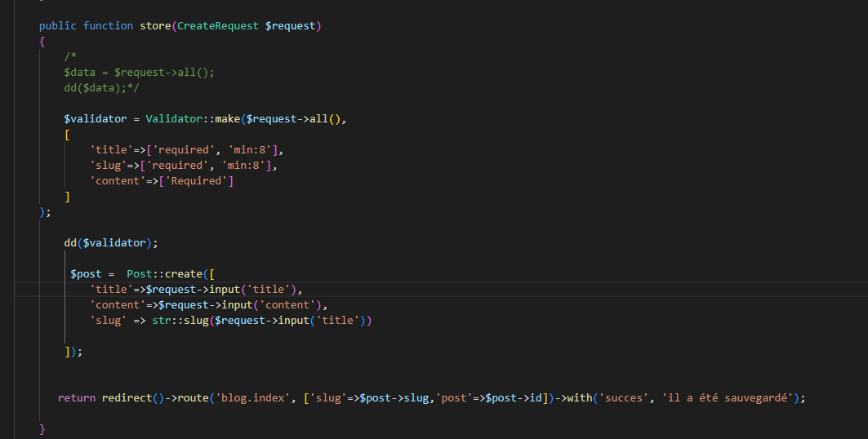Click the 'Required' string in content rule
Viewport: 868px width, 439px height.
[x=199, y=181]
